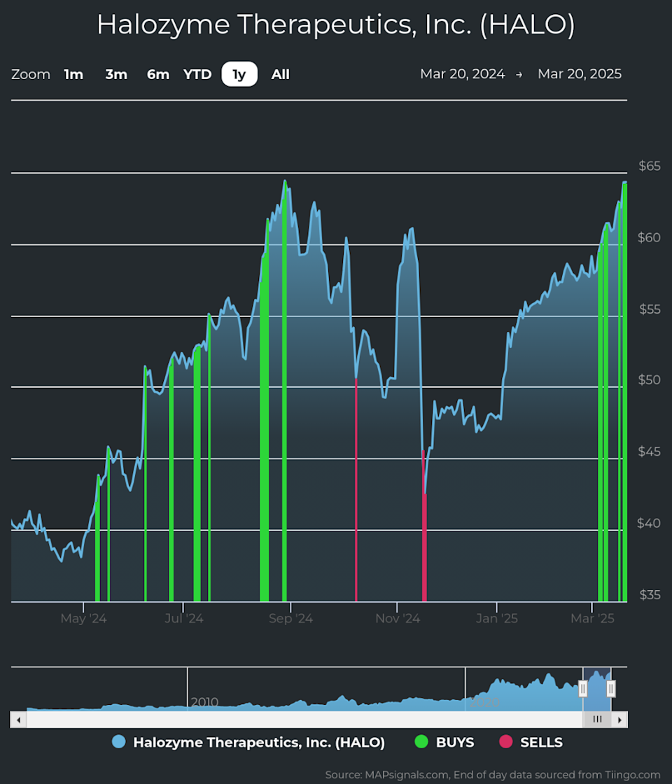This screenshot has width=672, height=784.
Task: Click the $35 axis label
Action: point(650,595)
